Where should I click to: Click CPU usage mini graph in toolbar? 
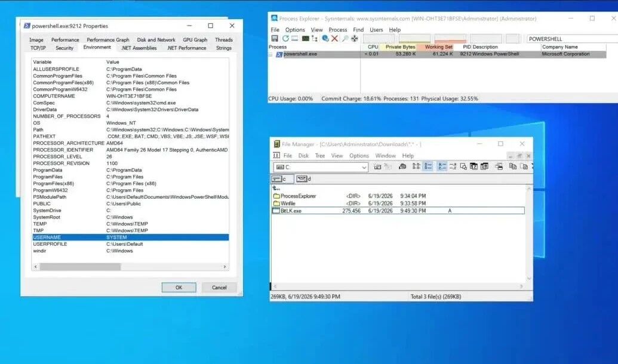click(379, 39)
